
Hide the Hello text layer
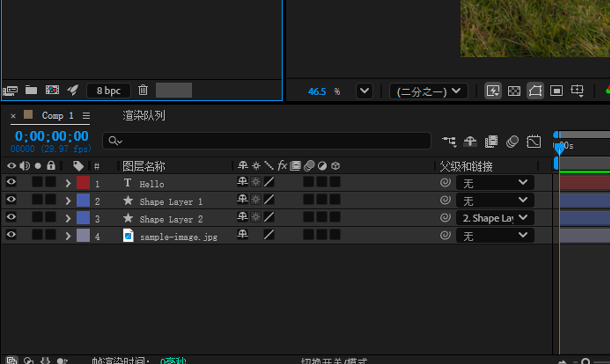pos(11,182)
